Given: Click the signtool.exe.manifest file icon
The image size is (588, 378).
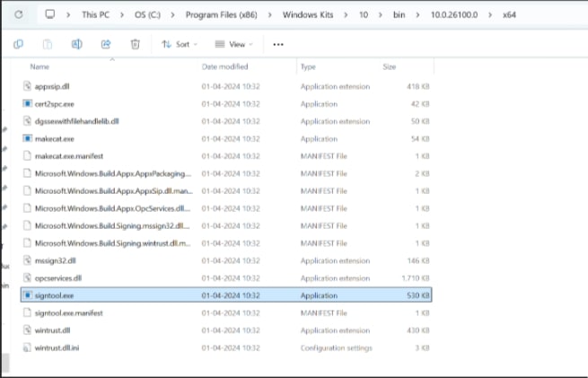Looking at the screenshot, I should point(27,312).
